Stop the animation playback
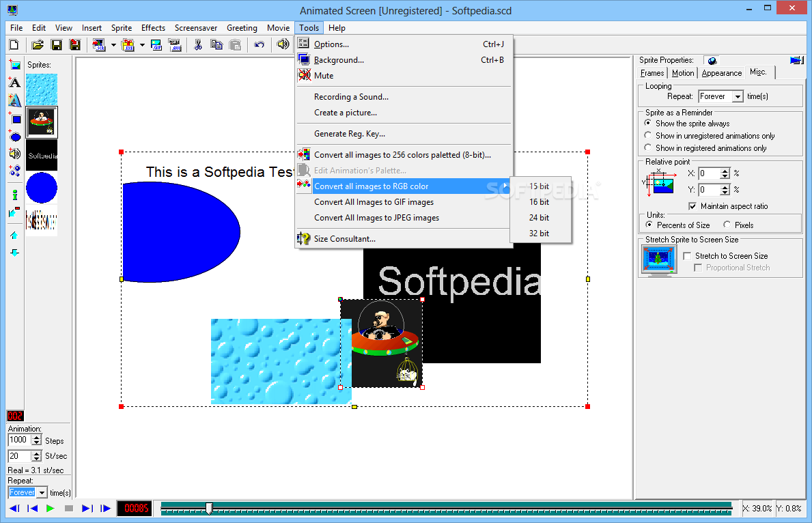This screenshot has width=812, height=523. tap(68, 509)
